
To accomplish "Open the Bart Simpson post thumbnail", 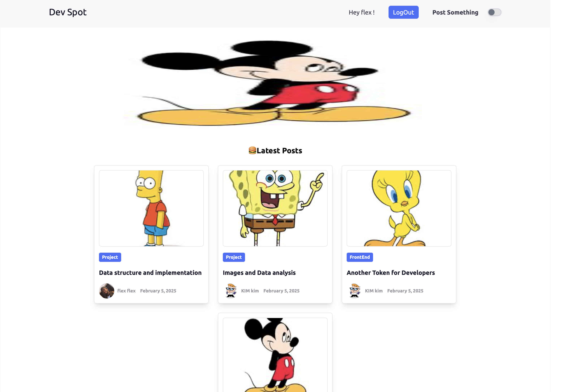I will [x=151, y=208].
